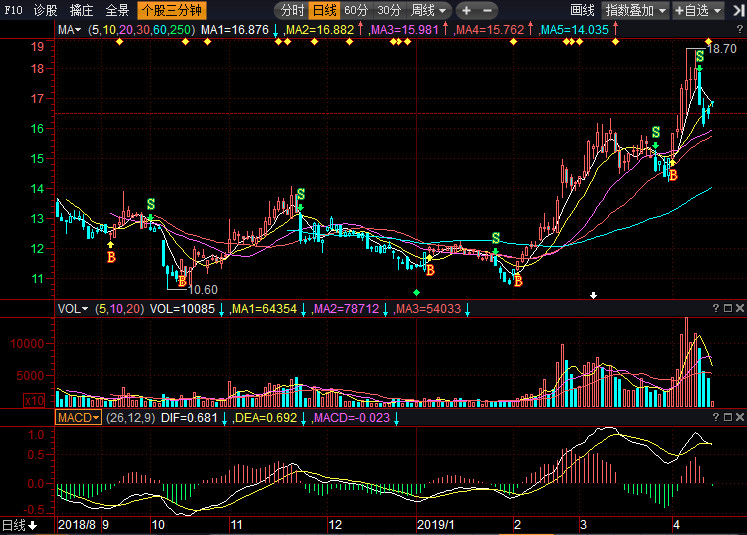The width and height of the screenshot is (747, 535).
Task: Open the 周线 period dropdown
Action: 429,10
